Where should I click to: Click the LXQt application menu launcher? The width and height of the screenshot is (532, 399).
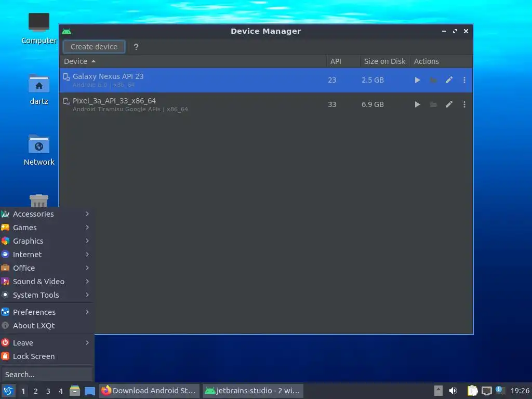click(x=8, y=391)
